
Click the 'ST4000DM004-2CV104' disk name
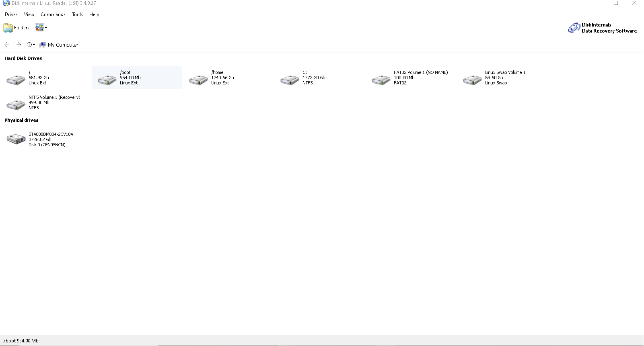[x=51, y=135]
